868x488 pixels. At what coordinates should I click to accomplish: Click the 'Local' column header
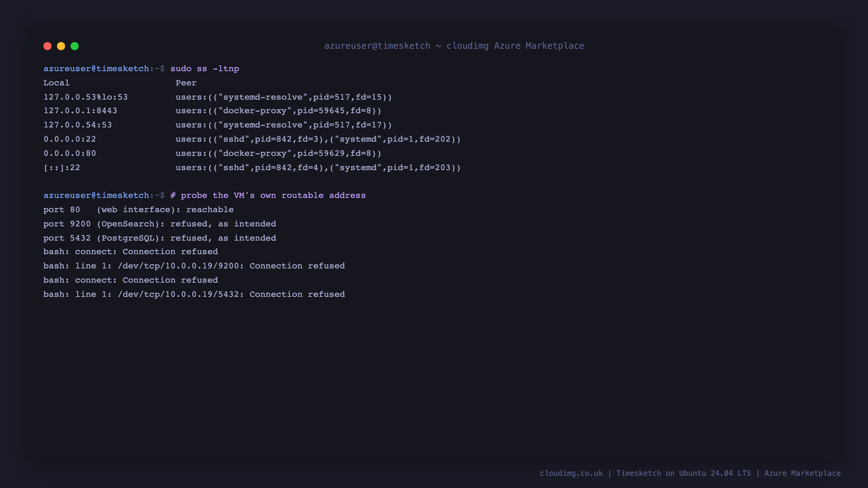click(x=56, y=83)
